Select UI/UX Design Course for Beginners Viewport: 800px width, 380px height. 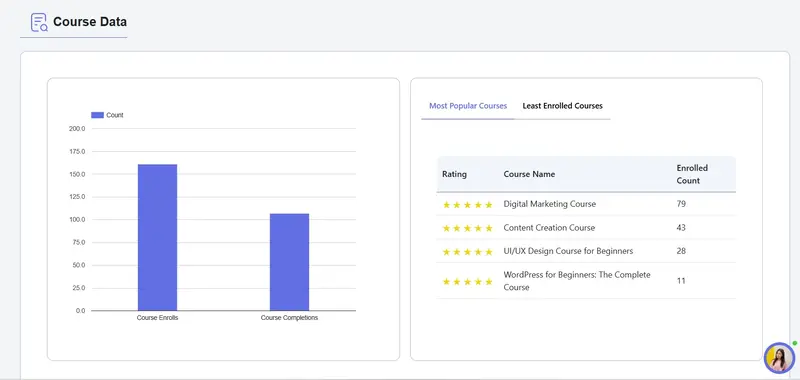point(568,251)
